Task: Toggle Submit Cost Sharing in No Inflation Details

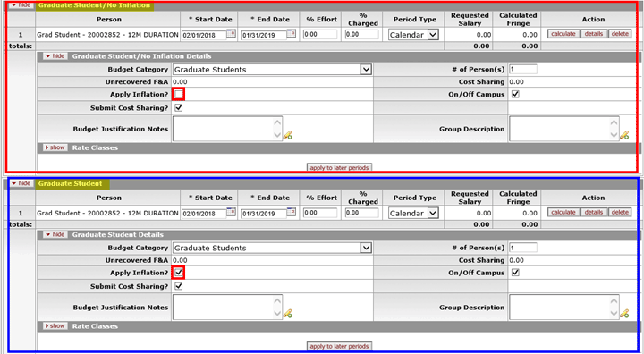Action: click(x=179, y=107)
